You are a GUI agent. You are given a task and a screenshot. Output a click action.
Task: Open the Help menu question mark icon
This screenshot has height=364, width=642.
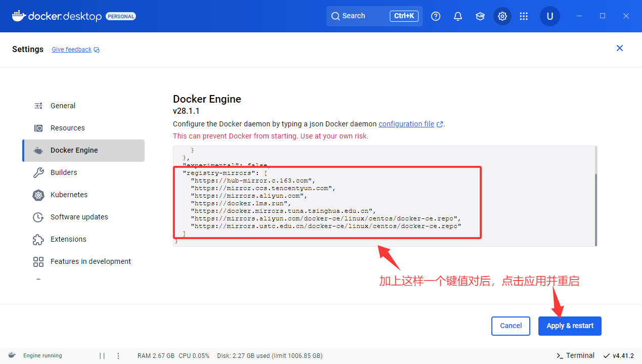(436, 16)
